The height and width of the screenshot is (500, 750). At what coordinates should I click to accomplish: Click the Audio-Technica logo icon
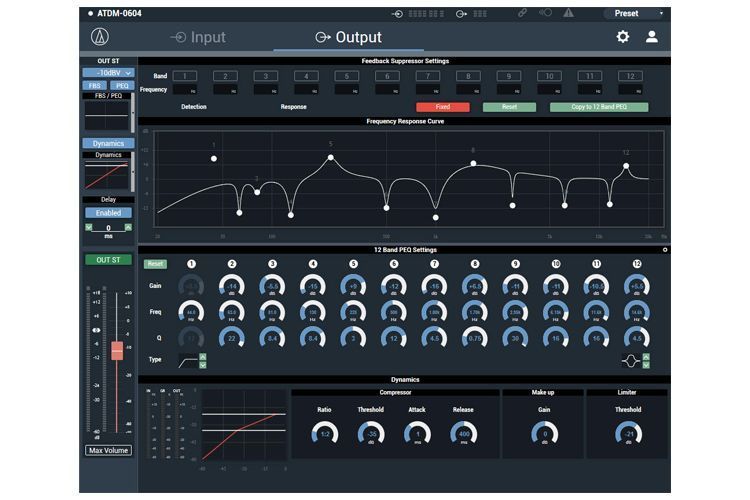[x=99, y=37]
